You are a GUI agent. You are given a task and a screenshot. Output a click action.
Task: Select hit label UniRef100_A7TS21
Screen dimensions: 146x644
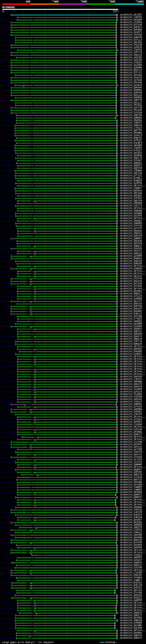[131, 175]
